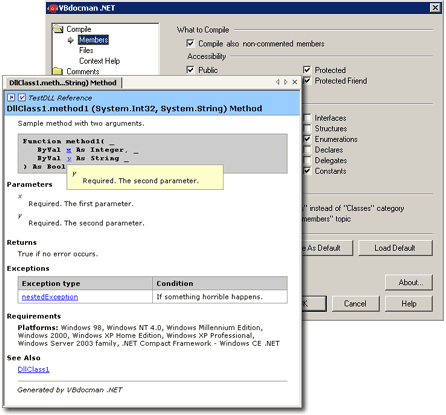The width and height of the screenshot is (446, 415).
Task: Select the Comments tree node
Action: tap(83, 71)
